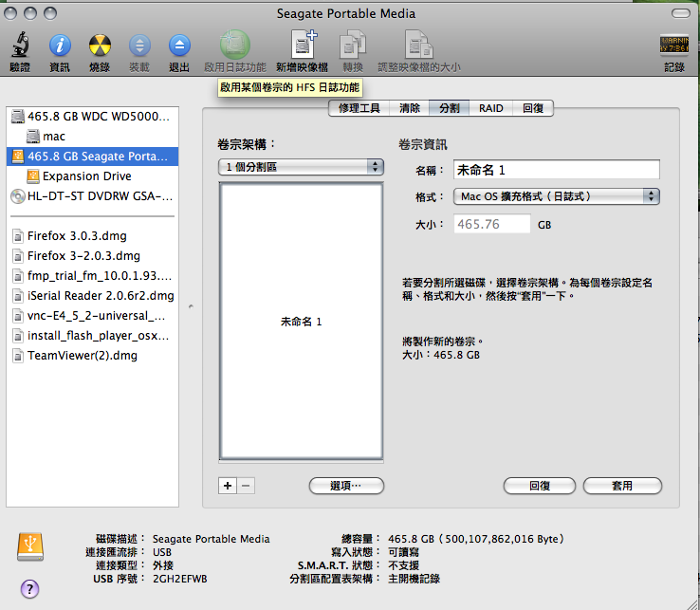Open the 選項… (Options) button
This screenshot has height=610, width=700.
346,486
